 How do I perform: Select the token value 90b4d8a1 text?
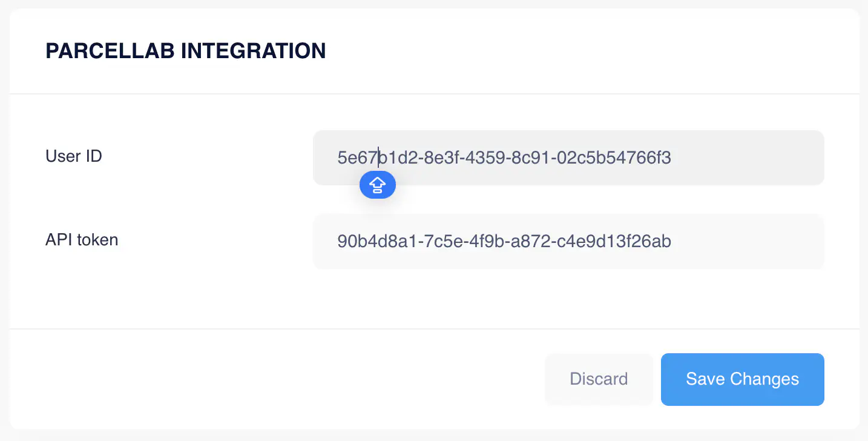tap(504, 241)
